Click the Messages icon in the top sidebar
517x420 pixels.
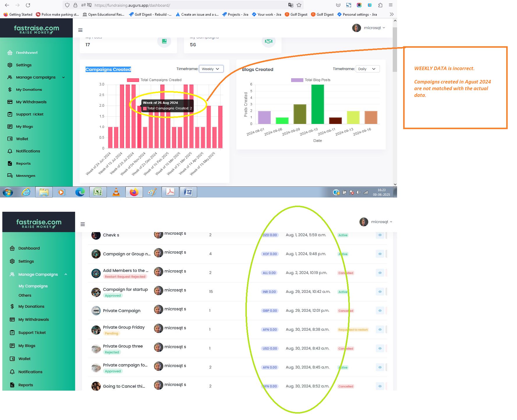[x=10, y=176]
